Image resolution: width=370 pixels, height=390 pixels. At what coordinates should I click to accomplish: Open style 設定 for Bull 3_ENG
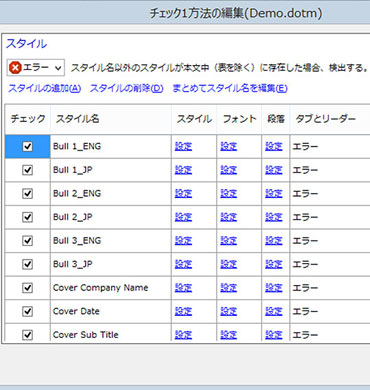click(x=183, y=241)
